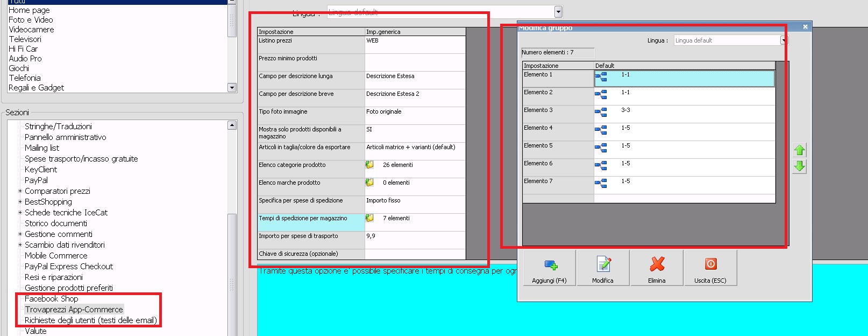Select Pannello amministrativo section

(66, 137)
